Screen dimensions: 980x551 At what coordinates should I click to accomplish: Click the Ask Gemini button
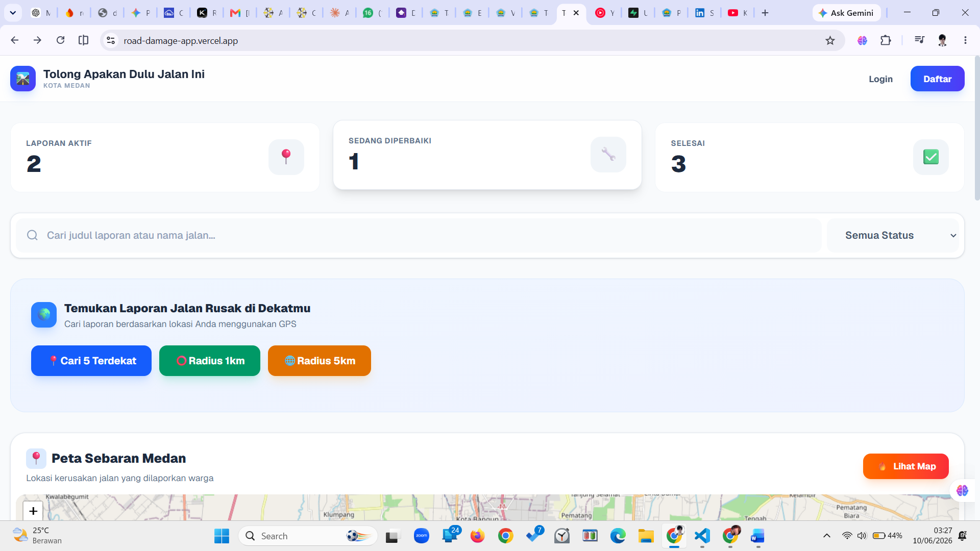pyautogui.click(x=846, y=13)
